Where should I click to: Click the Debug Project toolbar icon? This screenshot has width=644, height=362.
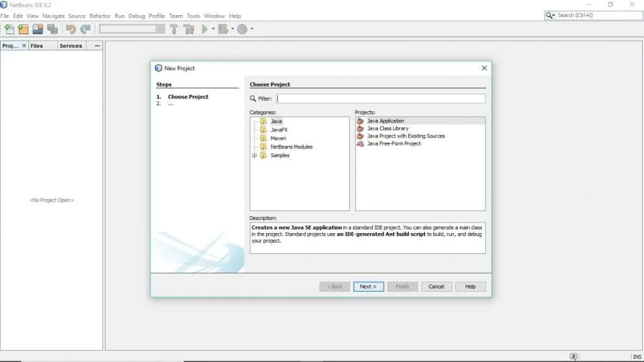tap(223, 29)
